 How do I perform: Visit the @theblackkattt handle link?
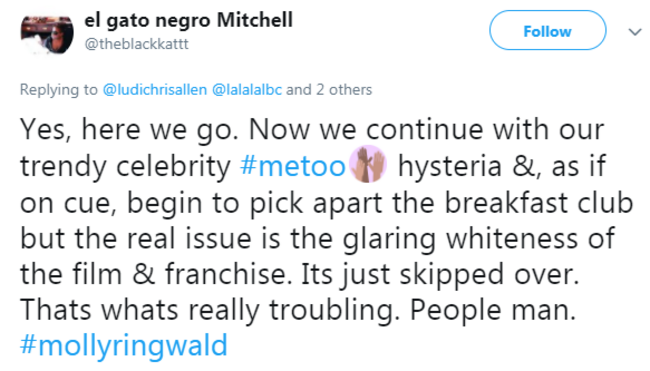136,44
